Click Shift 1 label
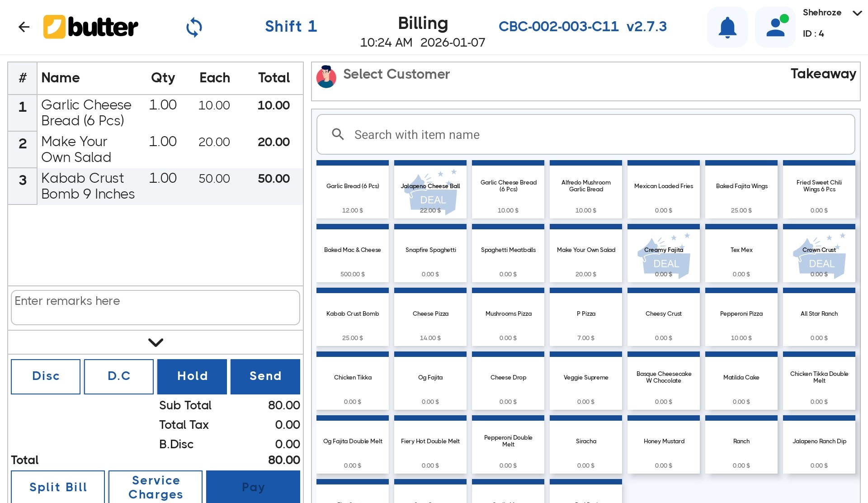868x503 pixels. 291,26
